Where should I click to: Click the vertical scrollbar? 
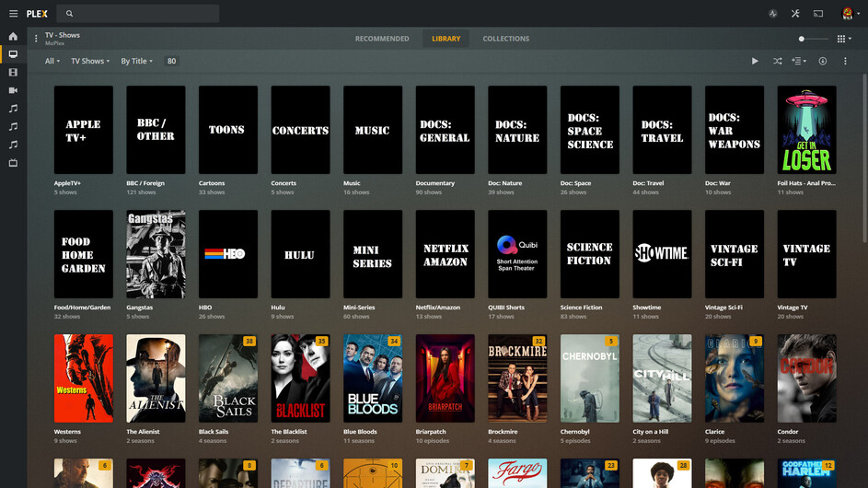864,157
